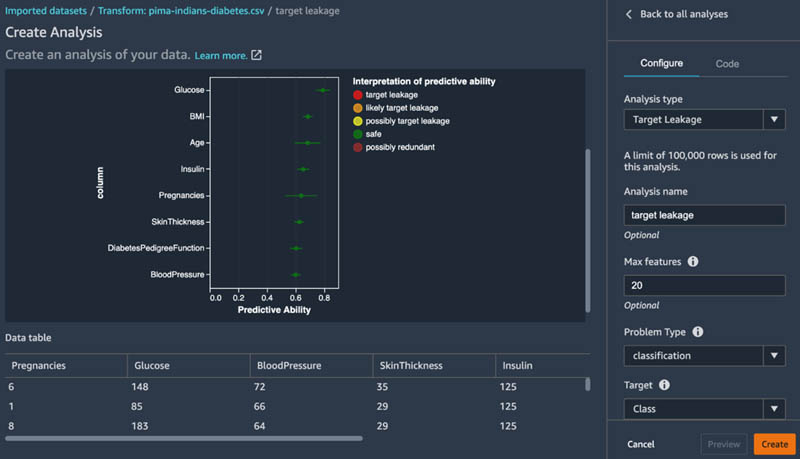Click the Glucose data point in chart

(322, 90)
